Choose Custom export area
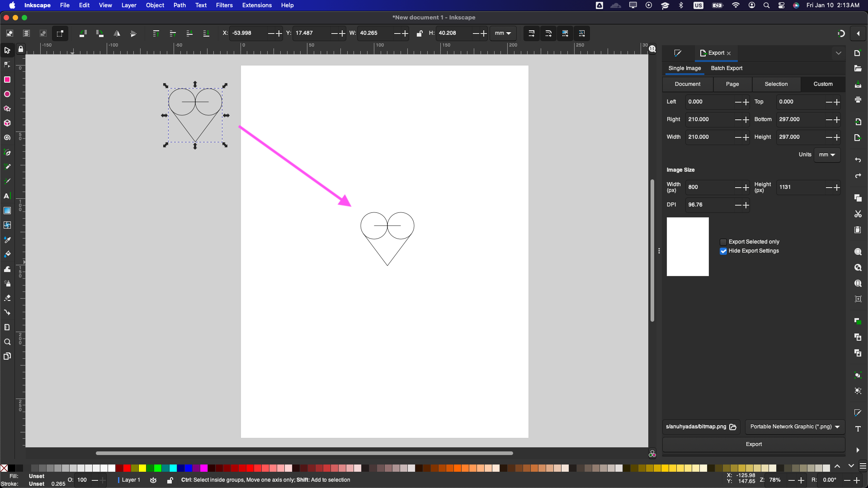This screenshot has height=488, width=868. (x=823, y=84)
